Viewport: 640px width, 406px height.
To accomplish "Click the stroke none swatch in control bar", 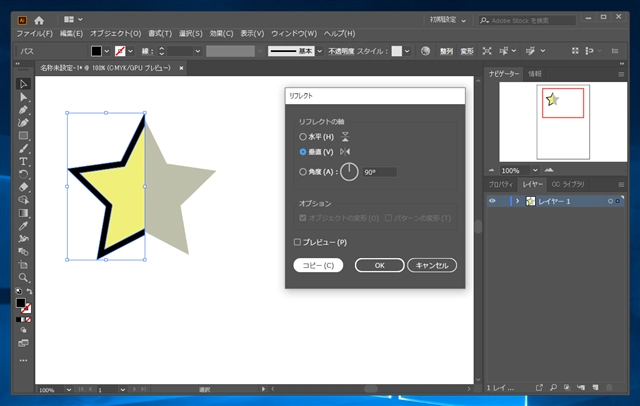I will [x=120, y=51].
